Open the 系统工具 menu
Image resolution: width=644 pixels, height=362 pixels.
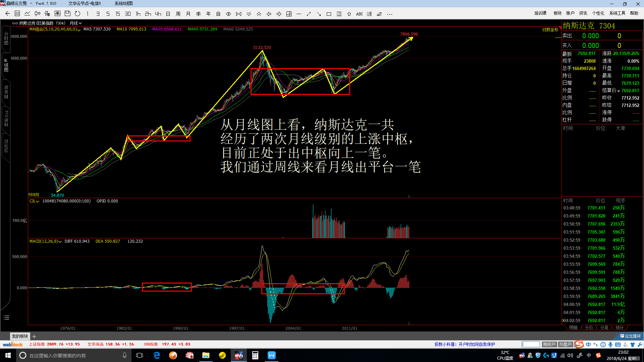617,13
